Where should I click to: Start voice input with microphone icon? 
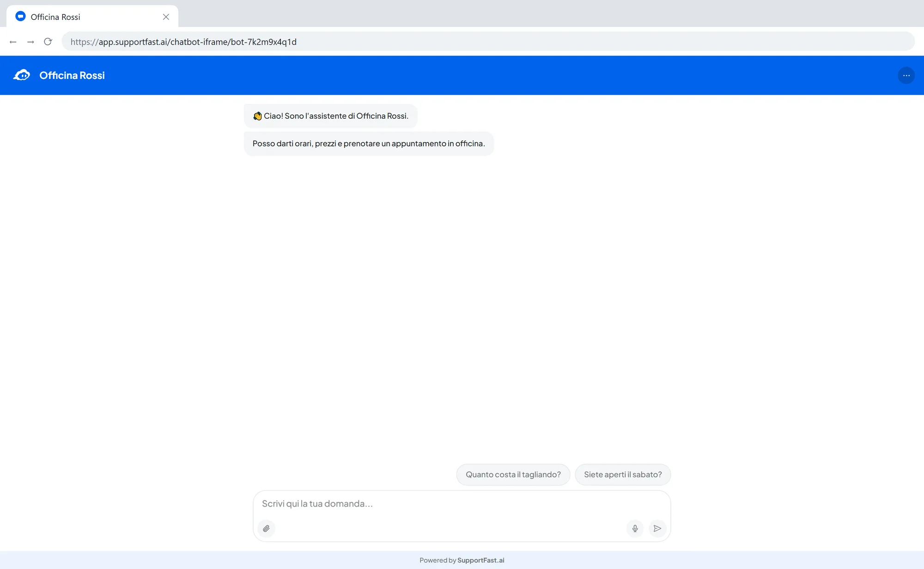point(635,528)
